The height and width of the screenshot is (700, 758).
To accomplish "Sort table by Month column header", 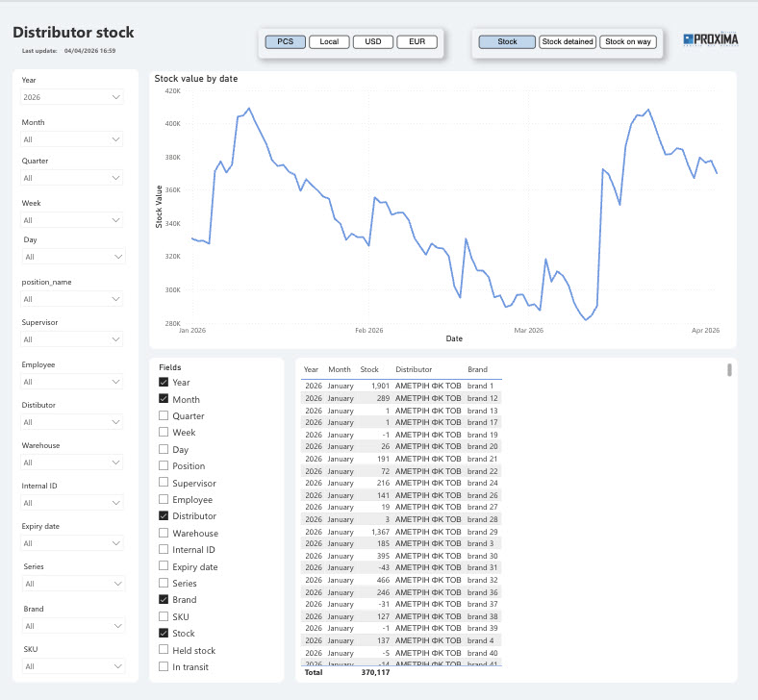I will point(340,369).
